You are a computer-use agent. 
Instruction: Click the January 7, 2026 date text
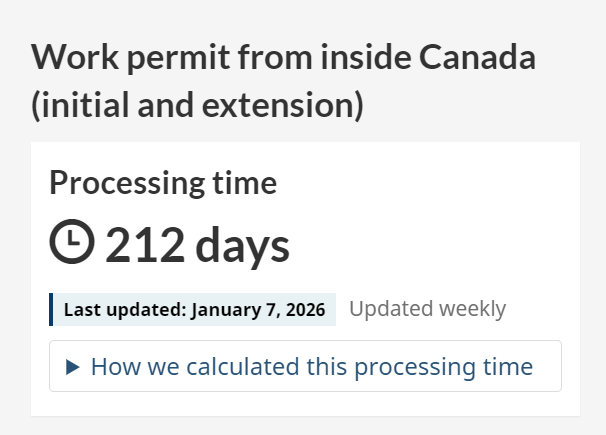coord(257,310)
